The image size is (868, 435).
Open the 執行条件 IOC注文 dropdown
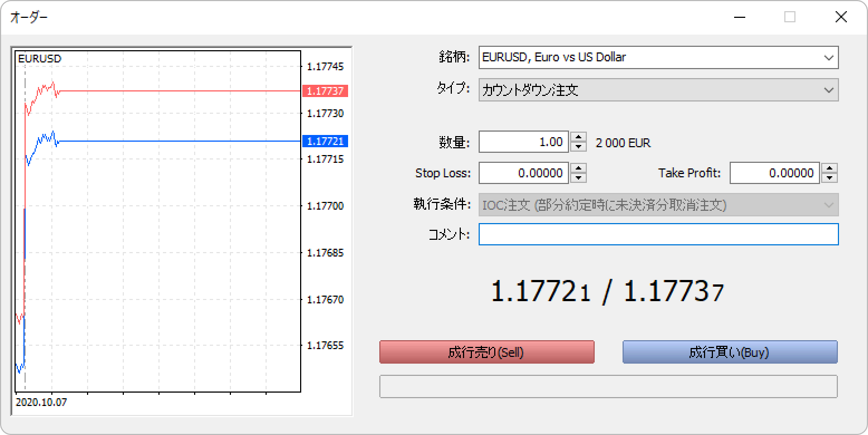658,205
